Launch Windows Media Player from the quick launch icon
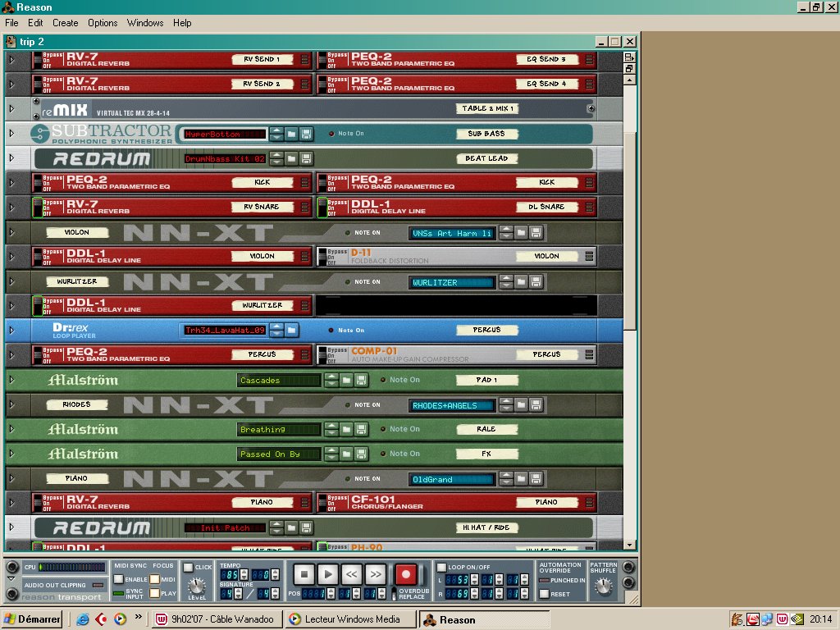Screen dimensions: 840x630 [120, 619]
